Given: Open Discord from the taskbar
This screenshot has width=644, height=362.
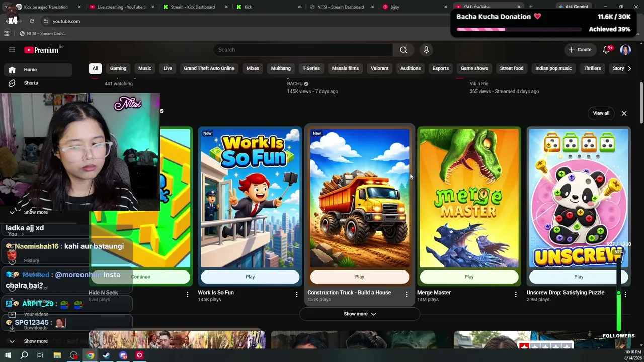Looking at the screenshot, I should [x=123, y=355].
